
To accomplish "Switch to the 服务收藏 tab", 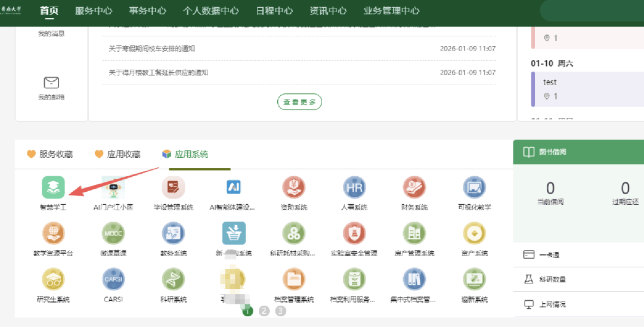I will (x=49, y=154).
